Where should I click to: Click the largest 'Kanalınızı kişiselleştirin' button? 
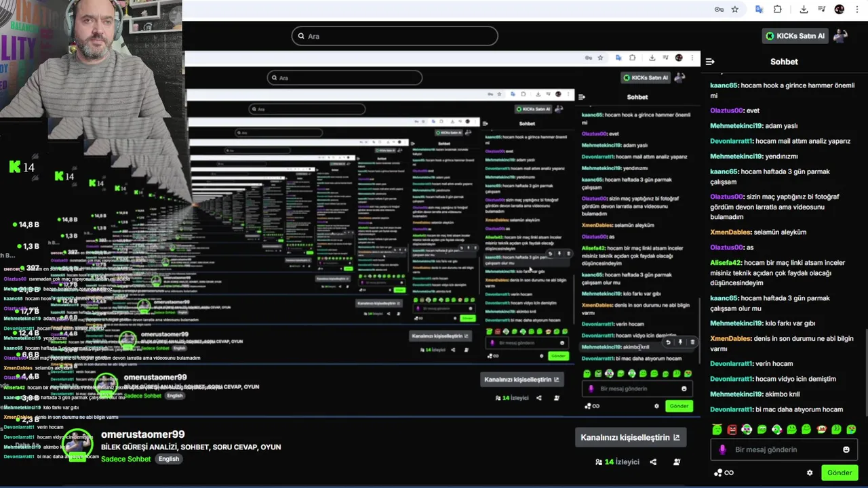click(630, 437)
